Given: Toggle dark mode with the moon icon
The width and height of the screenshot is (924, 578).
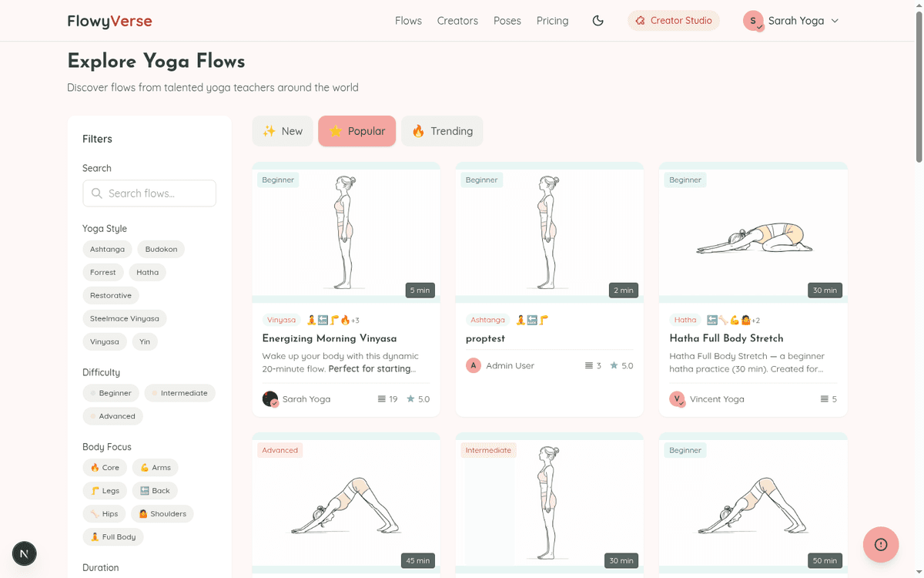Looking at the screenshot, I should pos(598,21).
